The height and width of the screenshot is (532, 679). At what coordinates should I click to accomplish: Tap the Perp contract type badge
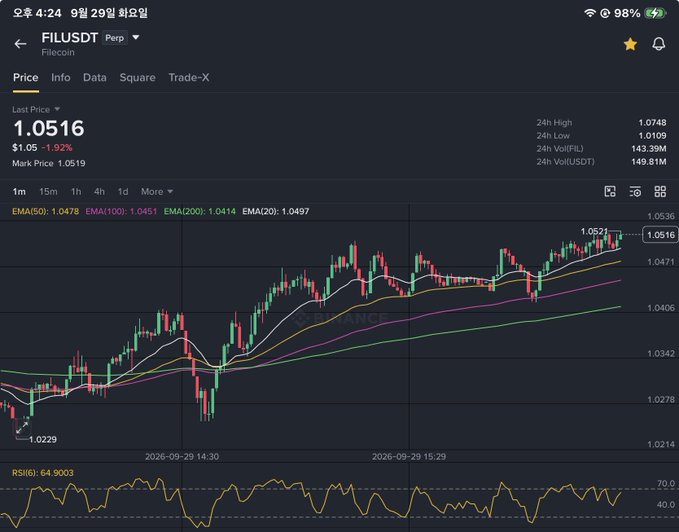114,38
